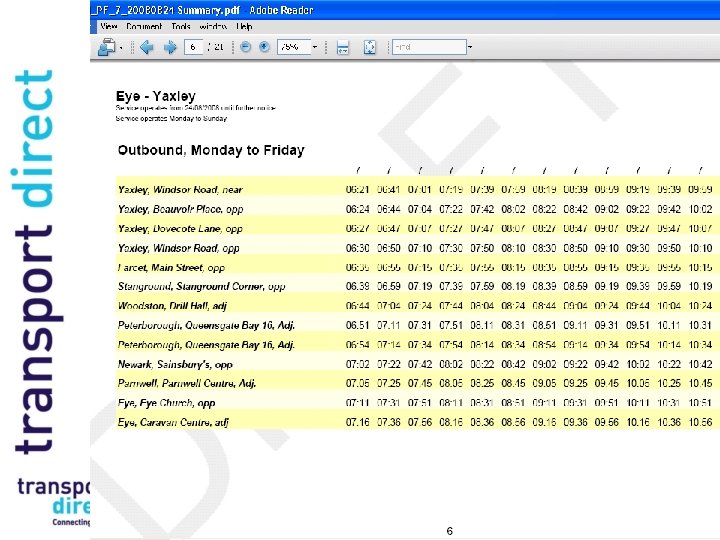This screenshot has width=720, height=540.
Task: Go to the next page with the right arrow
Action: (x=170, y=47)
